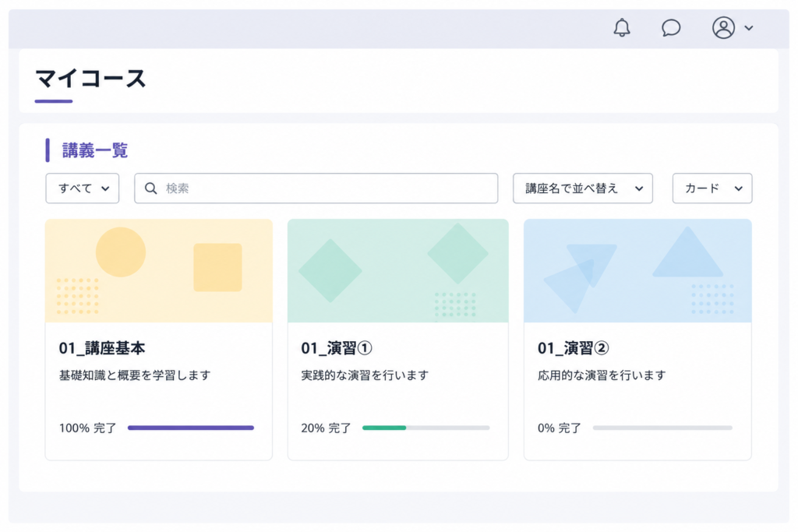The height and width of the screenshot is (532, 798).
Task: Click the 20% 完了 label
Action: click(x=326, y=428)
